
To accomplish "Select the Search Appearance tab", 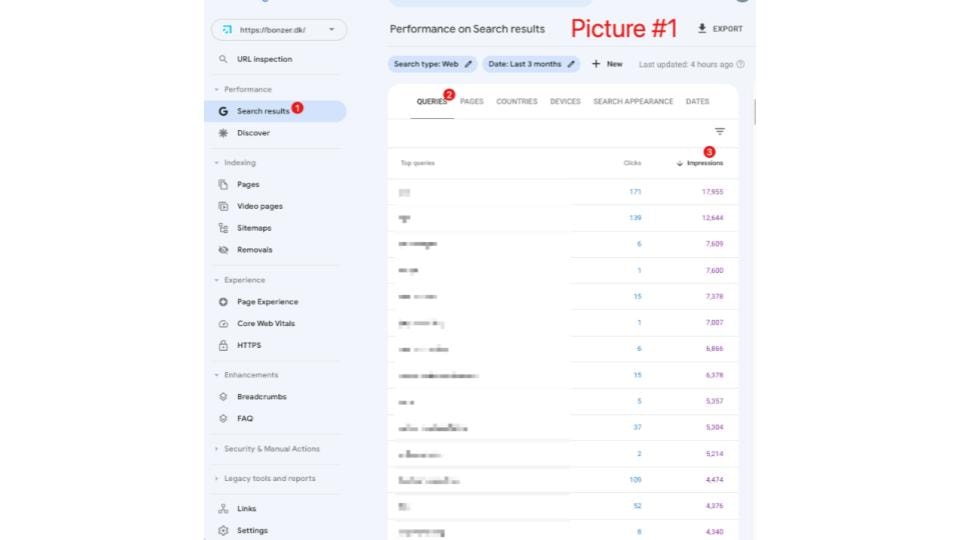I will [633, 102].
